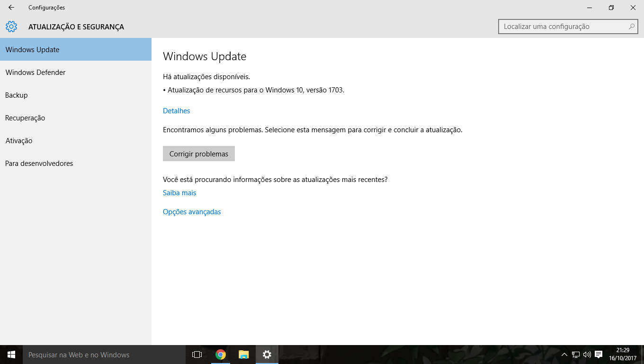Select Para desenvolvedores
Image resolution: width=644 pixels, height=364 pixels.
(x=76, y=163)
